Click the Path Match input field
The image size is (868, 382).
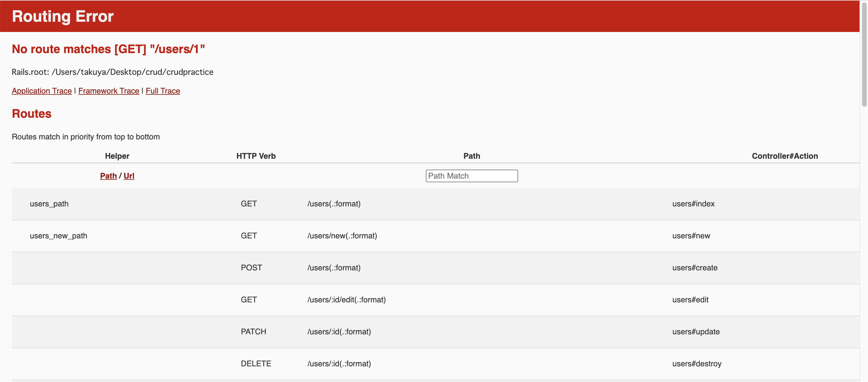(x=471, y=176)
